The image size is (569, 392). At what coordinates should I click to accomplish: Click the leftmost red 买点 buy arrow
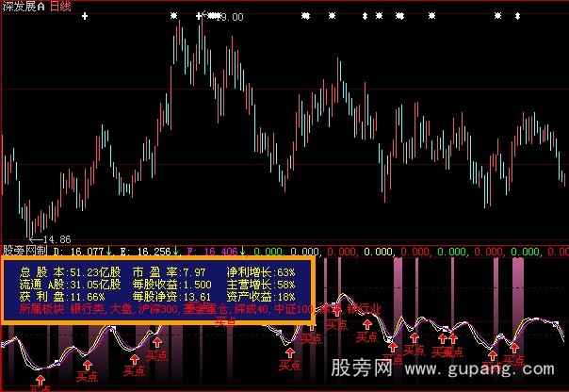[40, 377]
